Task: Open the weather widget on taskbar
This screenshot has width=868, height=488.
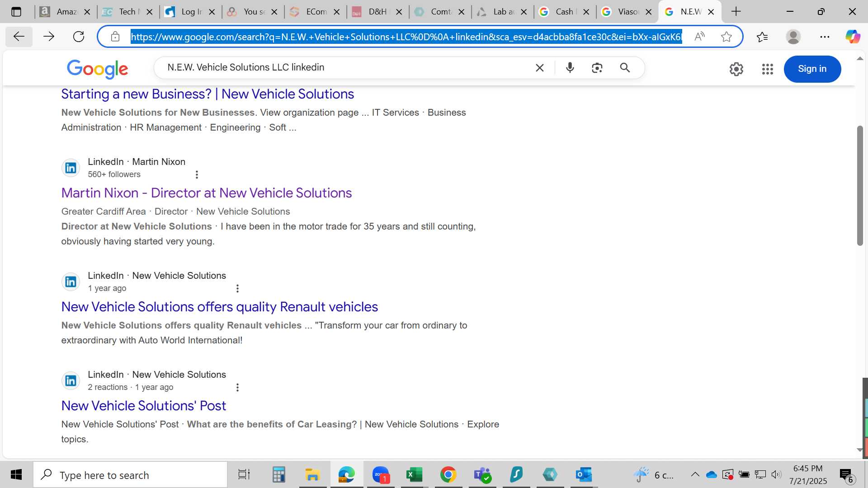Action: (x=654, y=475)
